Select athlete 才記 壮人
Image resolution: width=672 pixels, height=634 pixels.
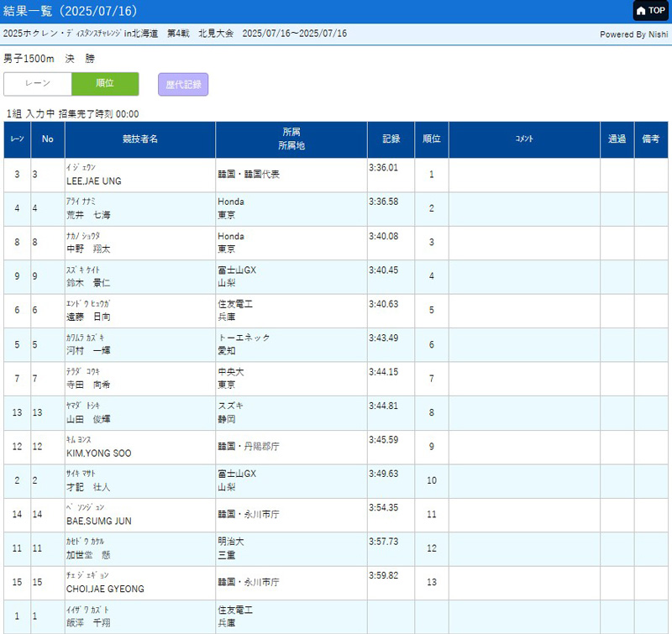(88, 487)
